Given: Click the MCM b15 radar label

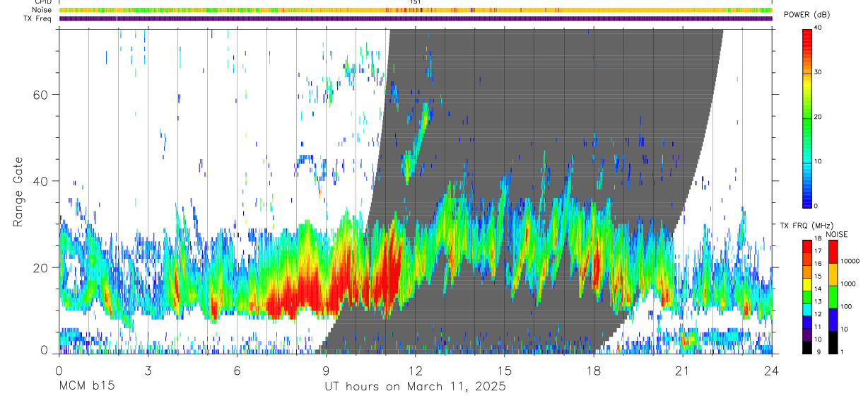Looking at the screenshot, I should [x=86, y=386].
